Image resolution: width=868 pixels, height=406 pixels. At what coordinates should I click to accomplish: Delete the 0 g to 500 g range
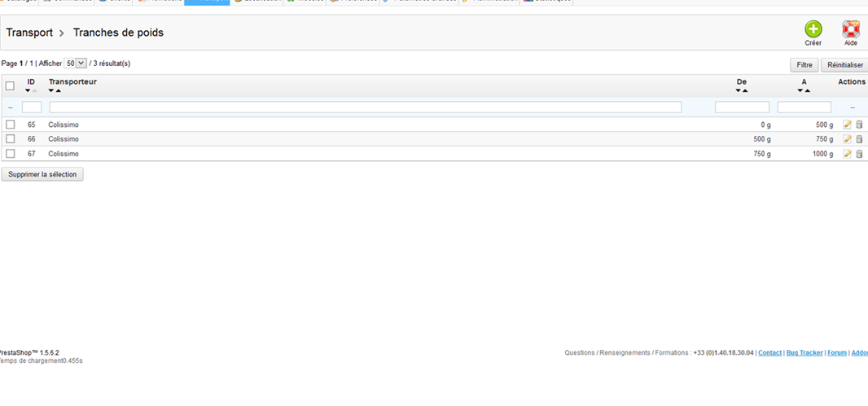pos(859,124)
